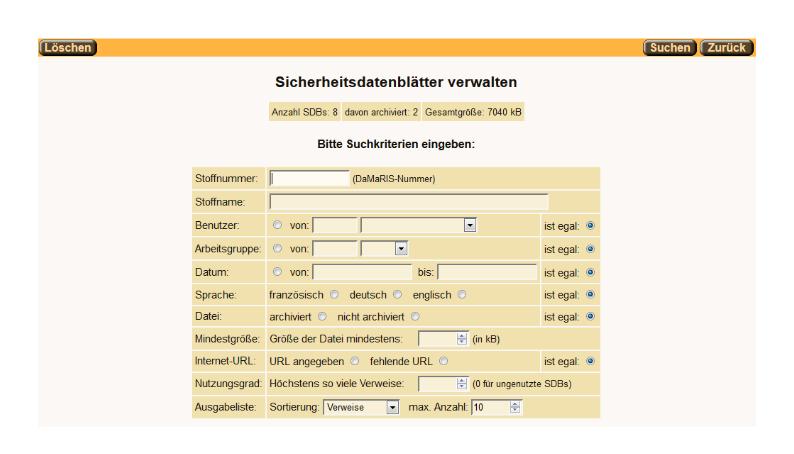The height and width of the screenshot is (454, 794).
Task: Click the '(DaMaRIS-Nummer)' hint text
Action: (393, 179)
